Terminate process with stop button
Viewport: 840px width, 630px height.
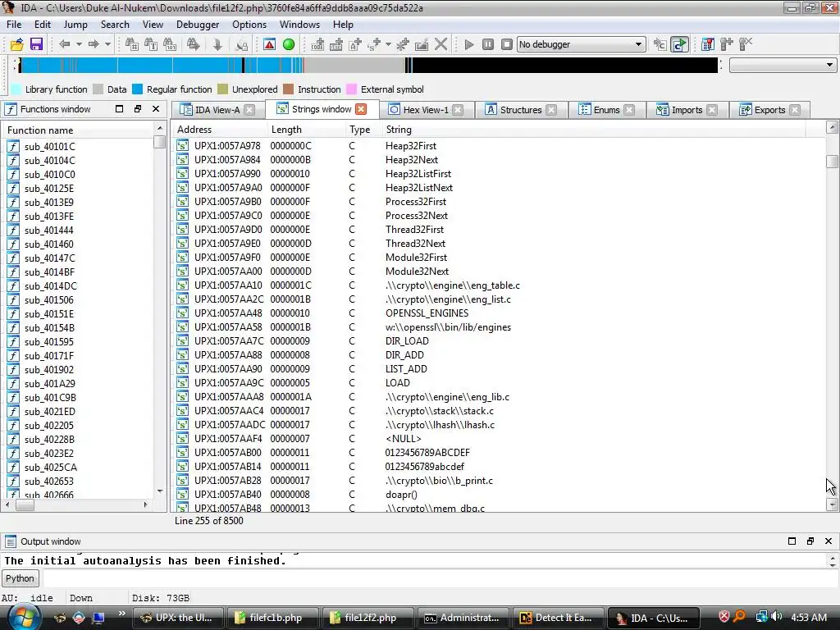(x=506, y=44)
